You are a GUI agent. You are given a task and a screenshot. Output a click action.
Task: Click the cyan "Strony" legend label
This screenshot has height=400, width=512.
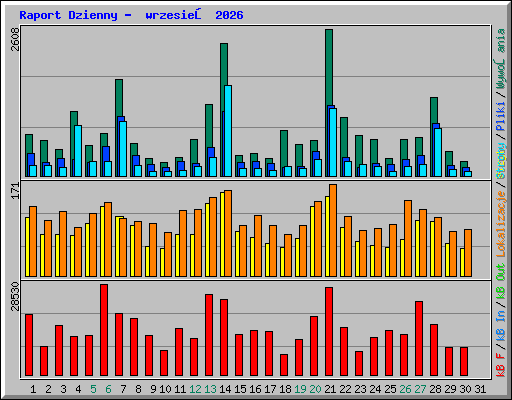click(501, 161)
